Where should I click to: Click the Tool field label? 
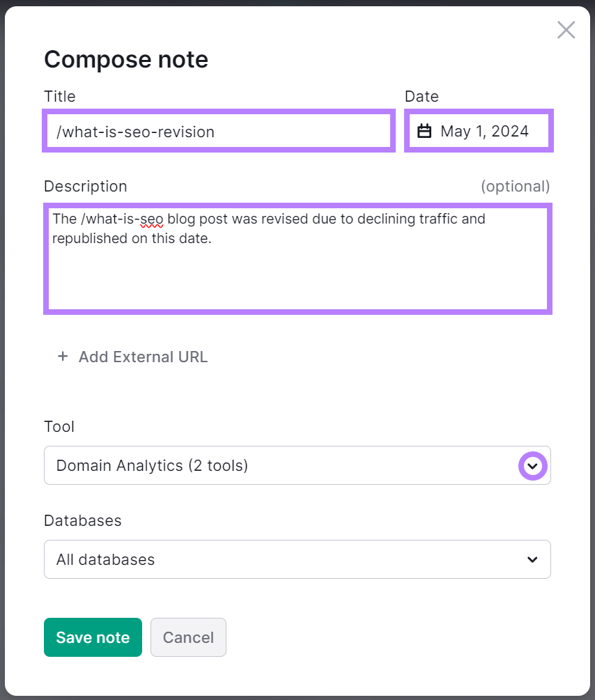pyautogui.click(x=59, y=427)
